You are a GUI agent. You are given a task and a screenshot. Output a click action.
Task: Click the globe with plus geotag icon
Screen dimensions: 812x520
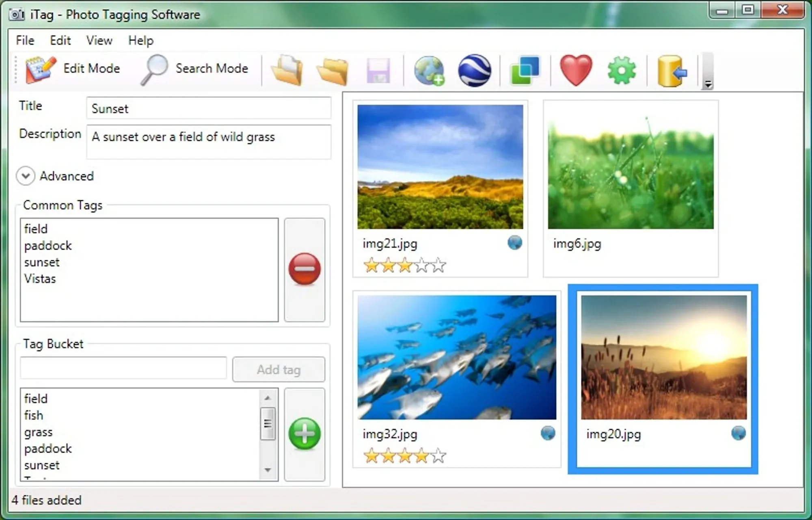pyautogui.click(x=429, y=70)
